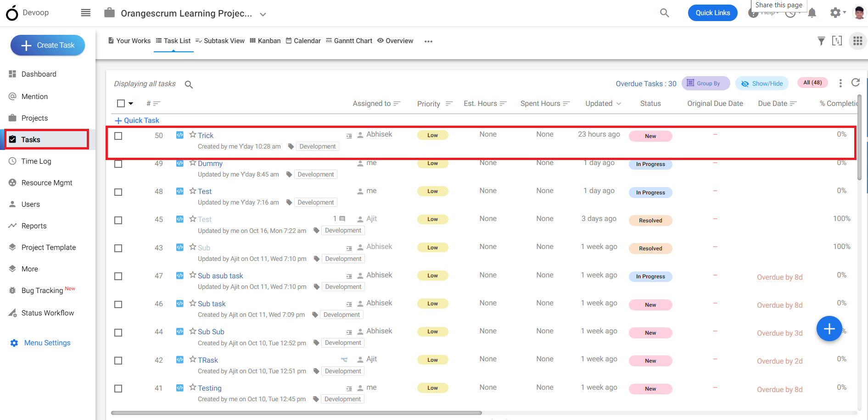Select checkbox for task 47
The width and height of the screenshot is (868, 420).
118,276
